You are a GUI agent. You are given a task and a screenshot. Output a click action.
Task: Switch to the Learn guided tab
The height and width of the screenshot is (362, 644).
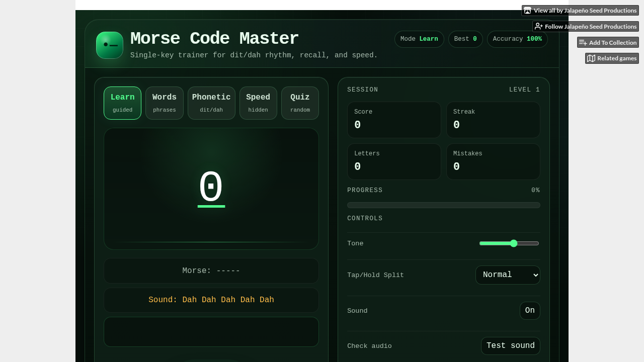123,103
